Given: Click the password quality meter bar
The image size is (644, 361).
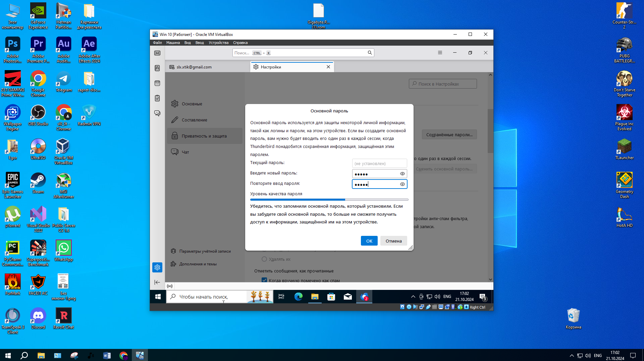Looking at the screenshot, I should coord(329,200).
